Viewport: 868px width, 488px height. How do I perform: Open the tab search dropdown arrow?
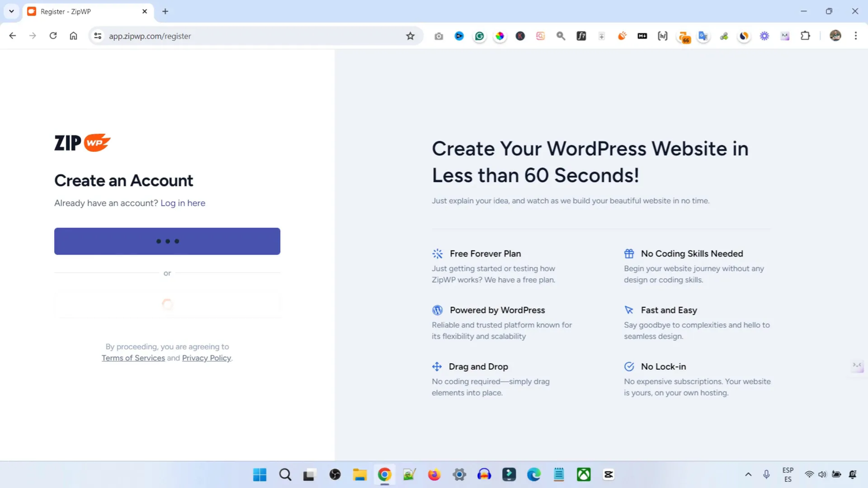(11, 11)
